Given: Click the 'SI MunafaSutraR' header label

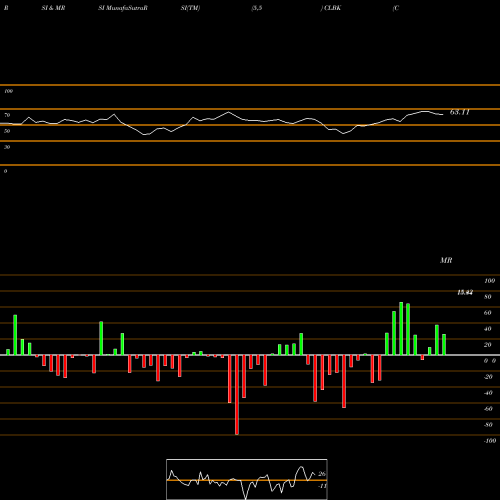Looking at the screenshot, I should tap(123, 8).
